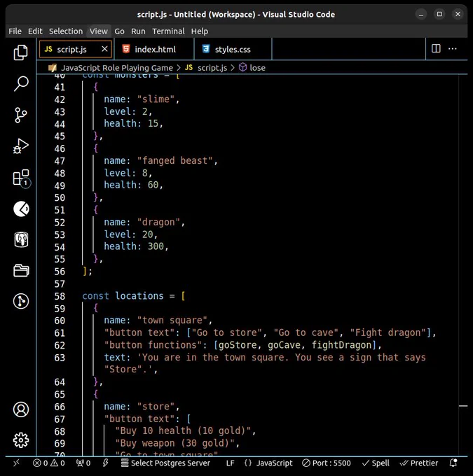473x476 pixels.
Task: Click script.js breadcrumb item
Action: (212, 68)
